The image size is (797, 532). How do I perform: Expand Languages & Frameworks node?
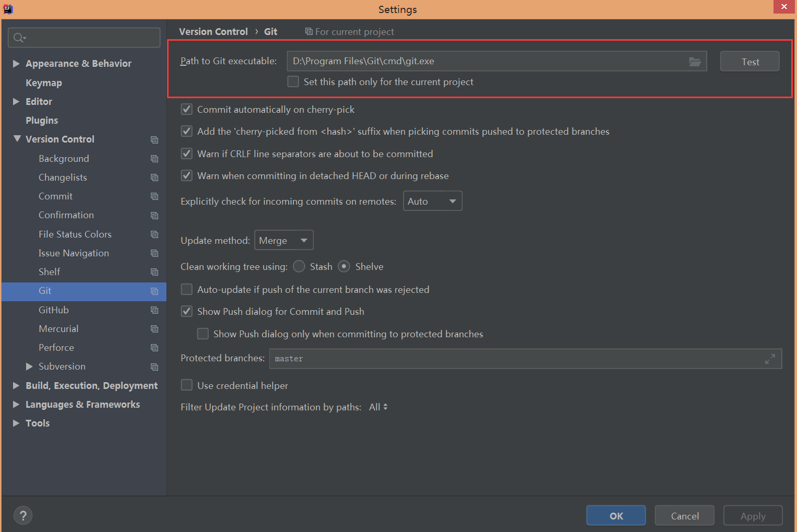coord(16,404)
